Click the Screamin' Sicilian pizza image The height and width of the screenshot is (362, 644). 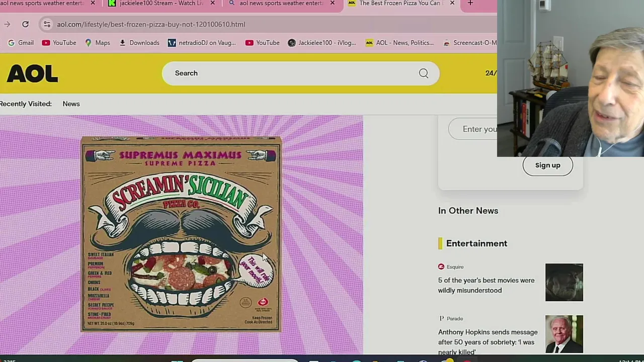point(181,234)
